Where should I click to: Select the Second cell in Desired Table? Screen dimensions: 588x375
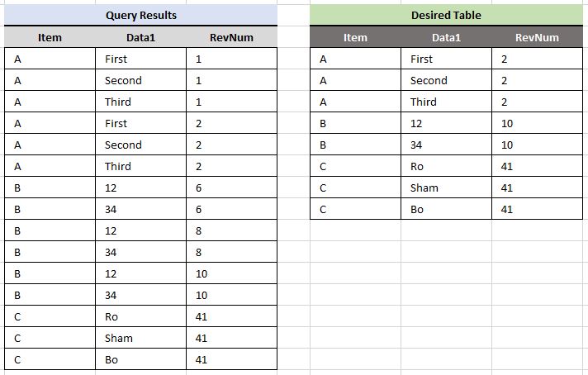446,80
